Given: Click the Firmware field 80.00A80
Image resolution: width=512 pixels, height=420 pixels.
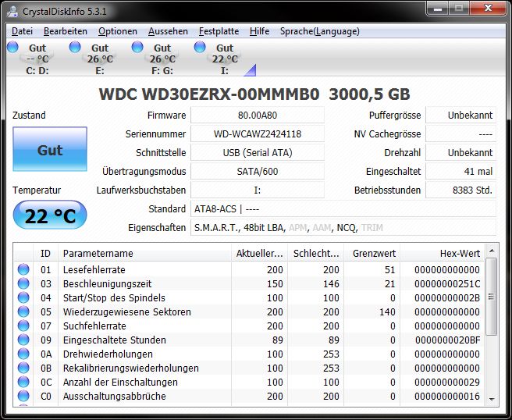Looking at the screenshot, I should click(258, 116).
